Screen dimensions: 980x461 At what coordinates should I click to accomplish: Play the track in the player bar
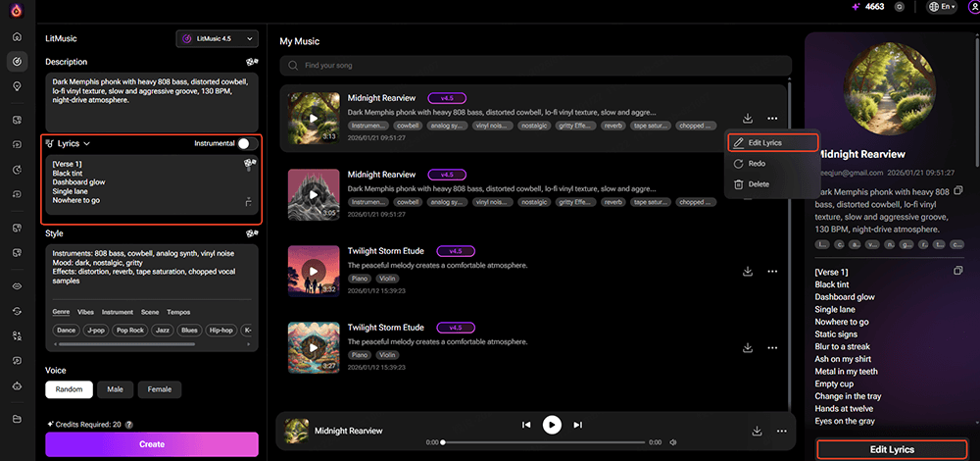551,425
